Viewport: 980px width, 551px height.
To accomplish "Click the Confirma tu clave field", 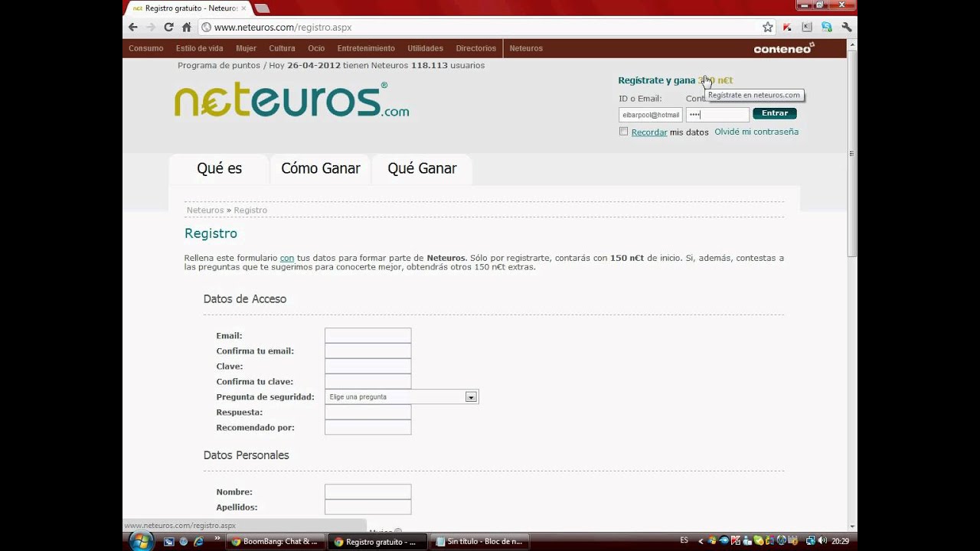I will click(x=367, y=381).
